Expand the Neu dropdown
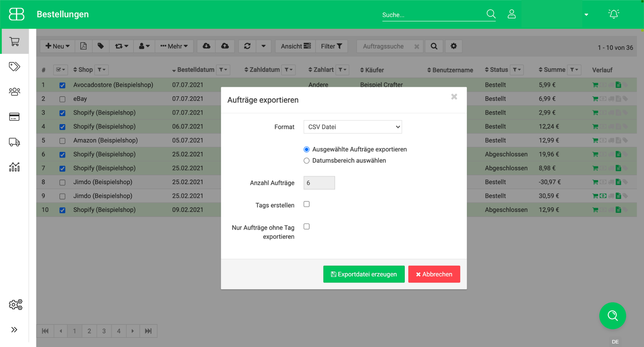Image resolution: width=644 pixels, height=347 pixels. point(57,46)
